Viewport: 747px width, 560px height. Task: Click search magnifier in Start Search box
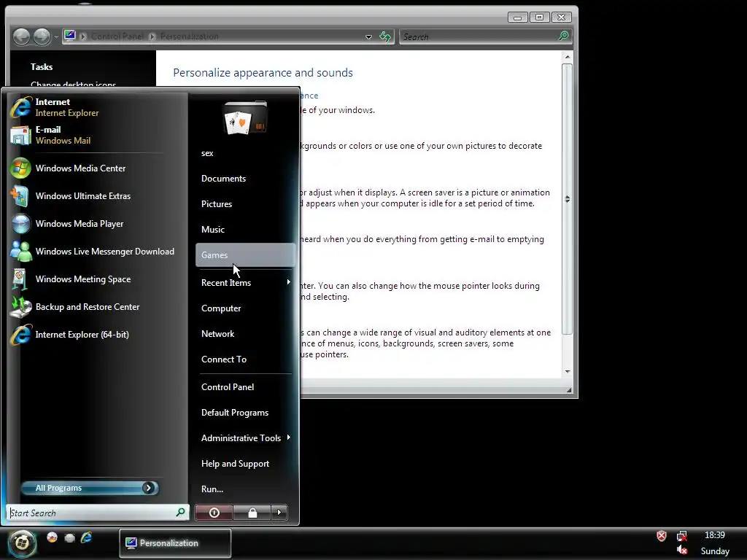pos(181,513)
